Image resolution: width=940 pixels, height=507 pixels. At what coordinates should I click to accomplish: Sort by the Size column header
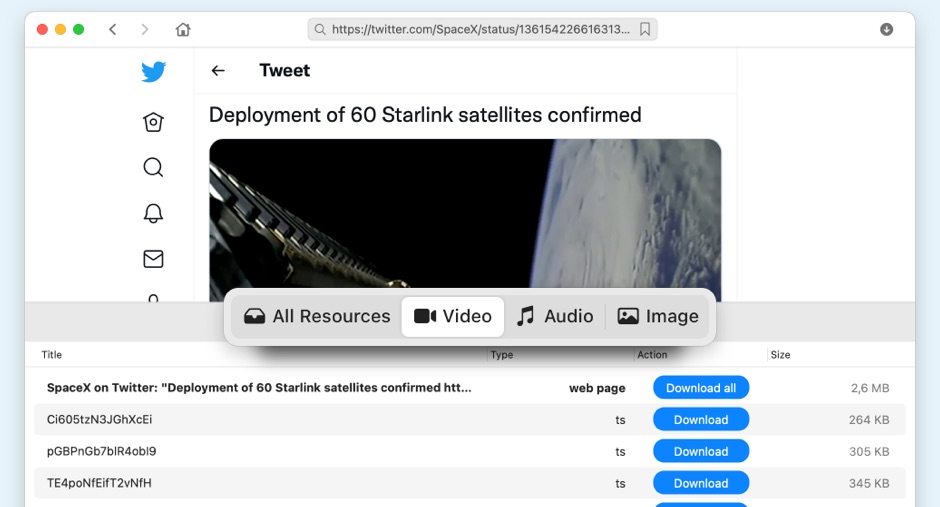pos(781,355)
